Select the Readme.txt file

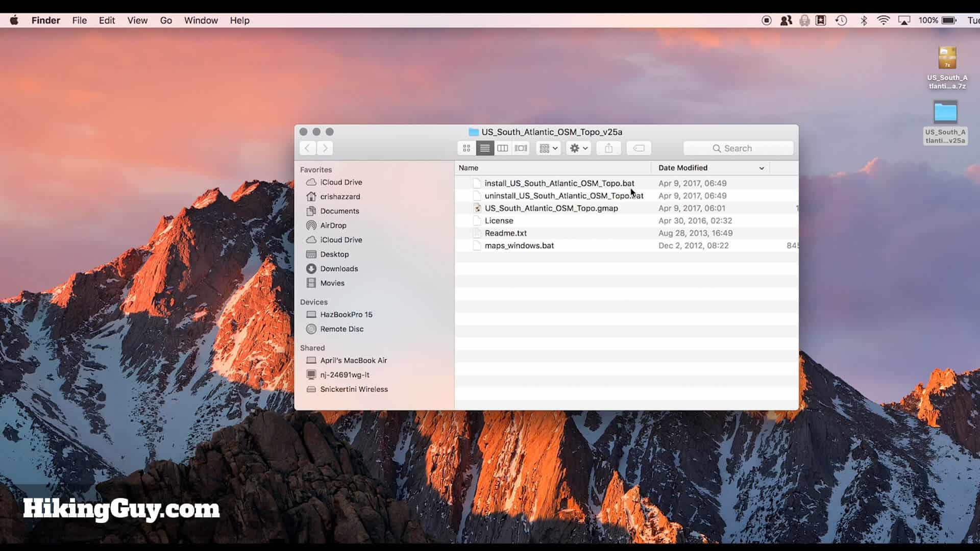point(505,233)
